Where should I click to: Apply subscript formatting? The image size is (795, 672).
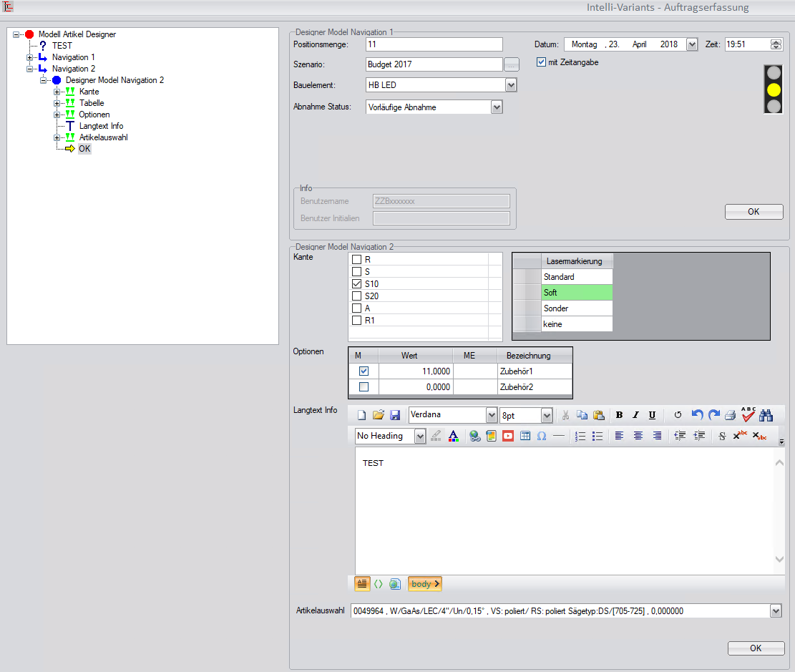pos(759,436)
